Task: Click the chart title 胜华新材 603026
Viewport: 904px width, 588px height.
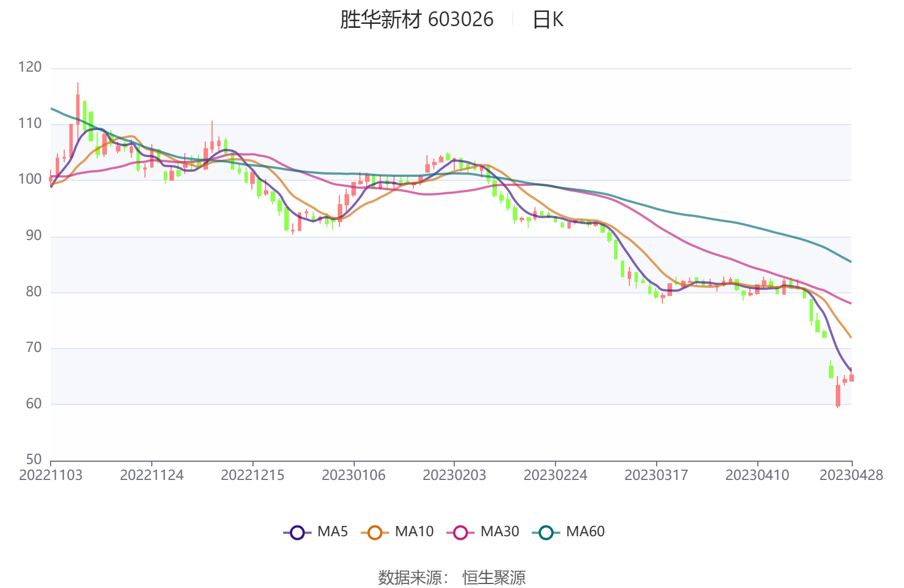Action: tap(417, 19)
